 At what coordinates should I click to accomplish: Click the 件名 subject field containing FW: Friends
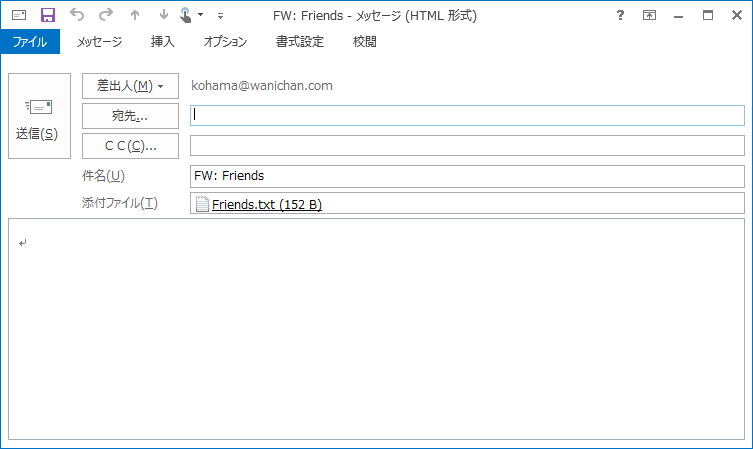(x=467, y=176)
